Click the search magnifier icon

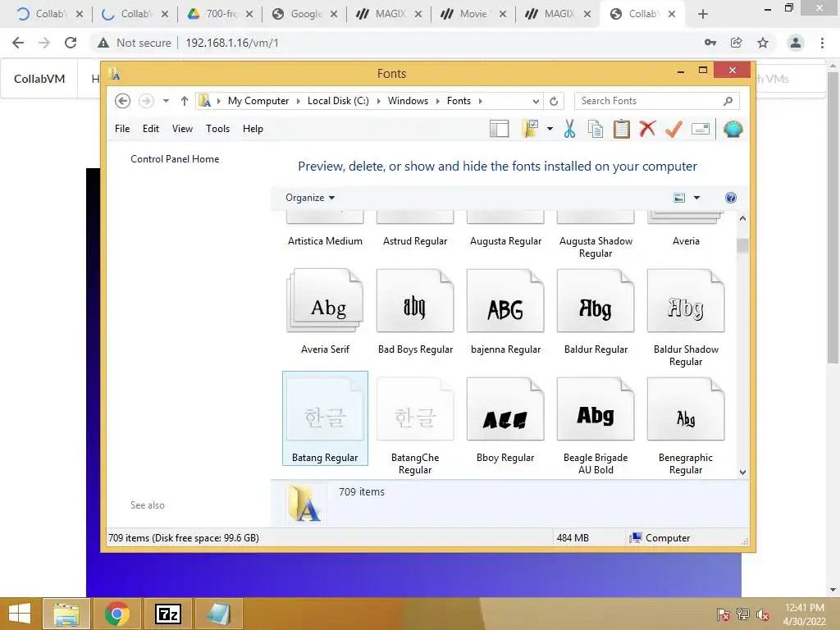(728, 101)
